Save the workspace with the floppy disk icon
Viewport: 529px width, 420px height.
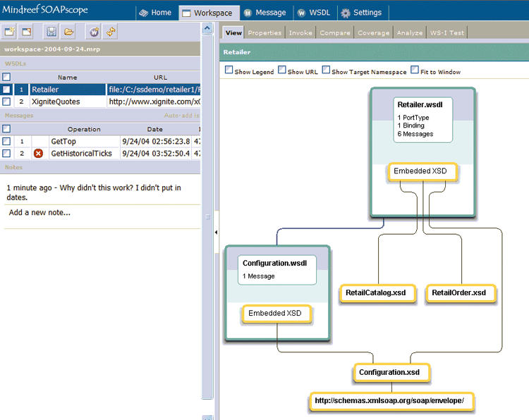coord(51,32)
